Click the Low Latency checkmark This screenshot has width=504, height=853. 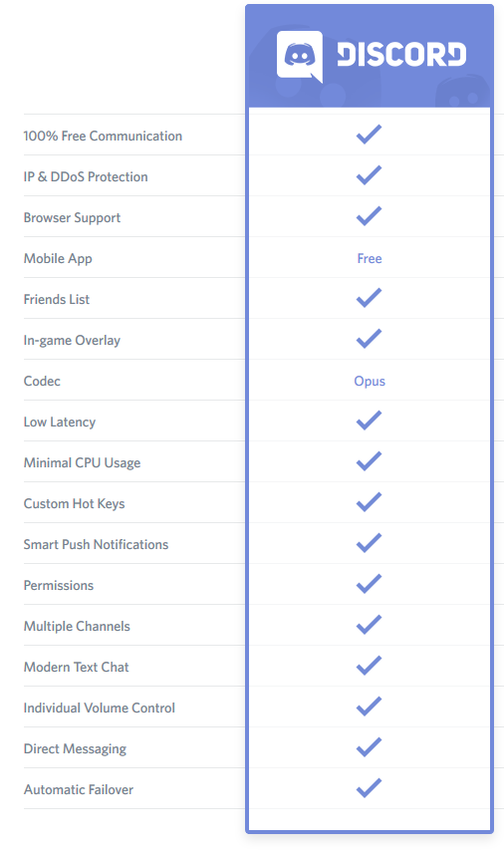370,420
